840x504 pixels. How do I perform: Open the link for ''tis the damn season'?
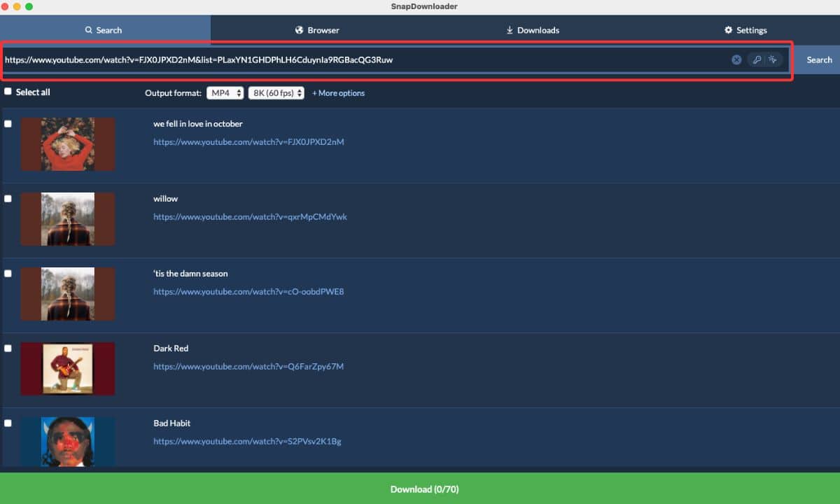(x=248, y=292)
